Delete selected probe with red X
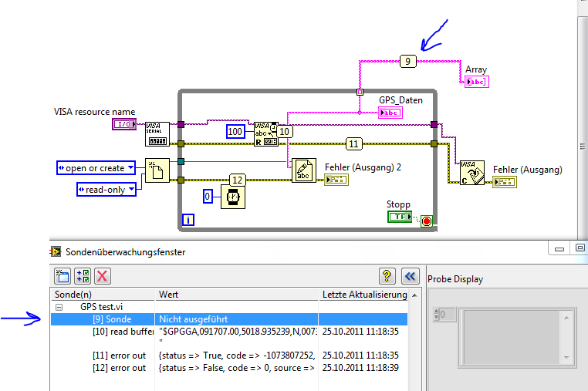Image resolution: width=588 pixels, height=391 pixels. [x=102, y=276]
